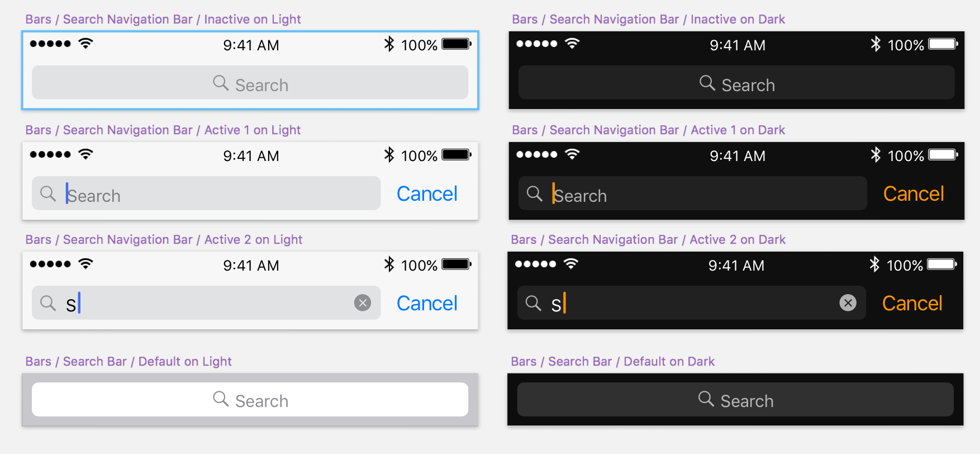Open the 'Bars / Search Bar / Default on Light' label
Image resolution: width=980 pixels, height=454 pixels.
point(128,361)
